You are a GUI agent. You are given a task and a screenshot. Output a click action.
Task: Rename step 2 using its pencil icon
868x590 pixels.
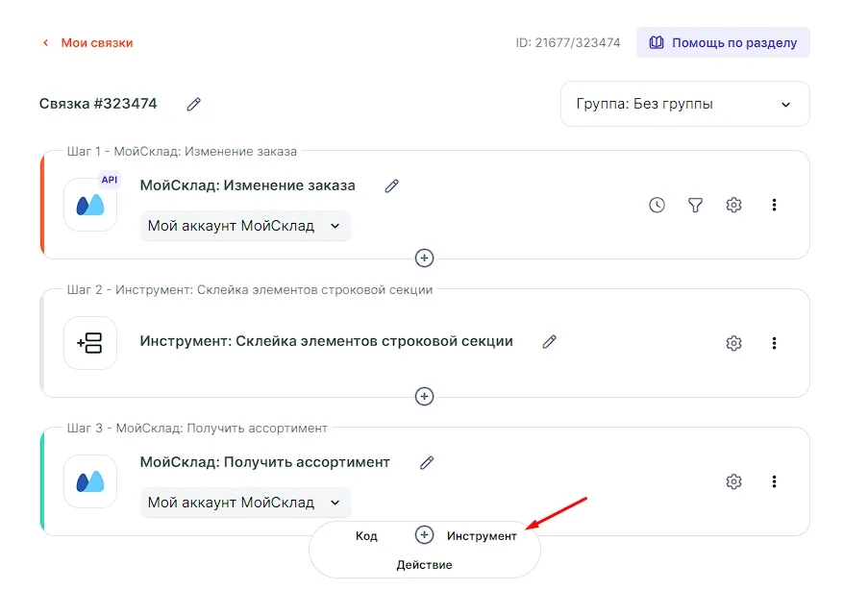[550, 341]
